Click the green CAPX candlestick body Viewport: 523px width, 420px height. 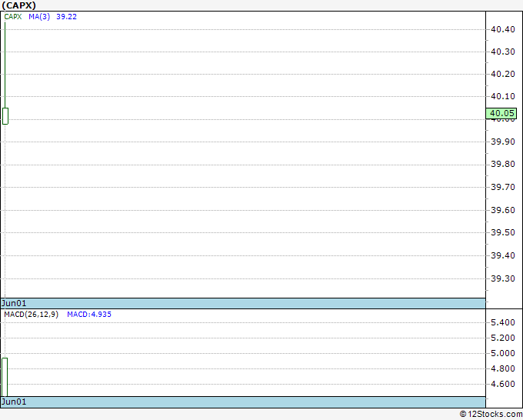pos(5,116)
